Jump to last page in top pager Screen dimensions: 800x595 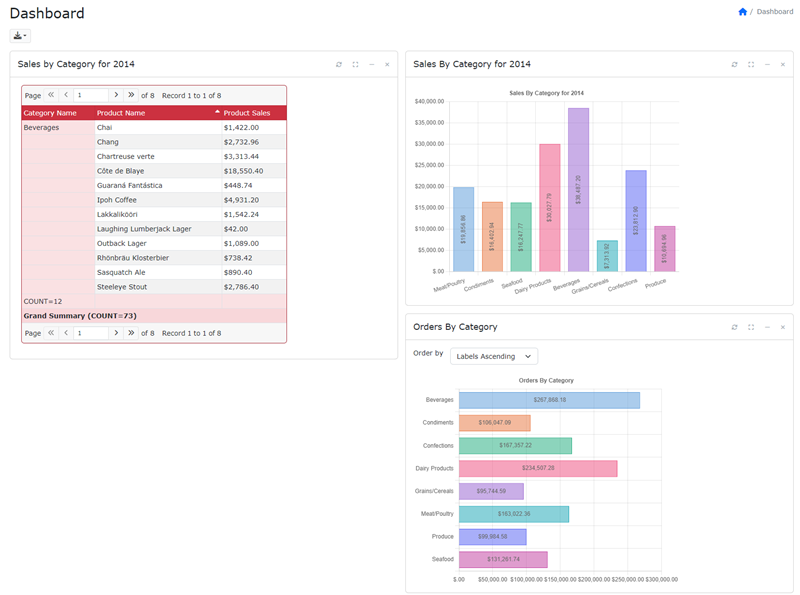pos(131,95)
